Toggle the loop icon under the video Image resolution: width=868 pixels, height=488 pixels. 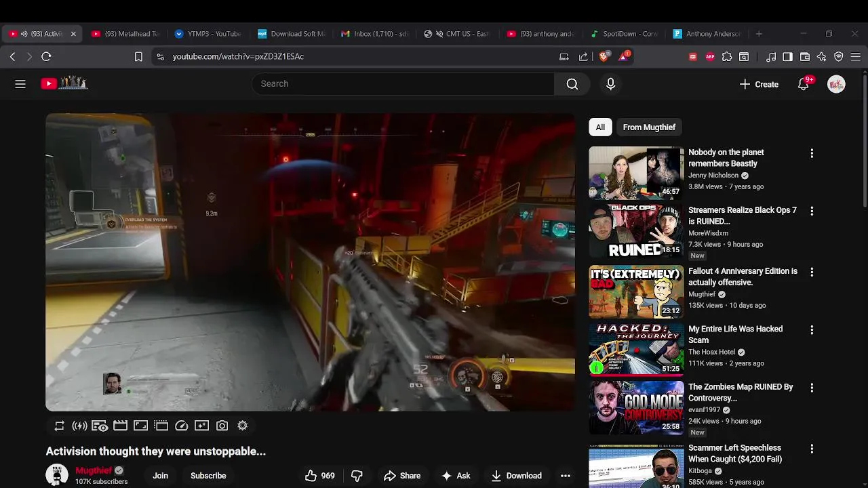pyautogui.click(x=60, y=426)
